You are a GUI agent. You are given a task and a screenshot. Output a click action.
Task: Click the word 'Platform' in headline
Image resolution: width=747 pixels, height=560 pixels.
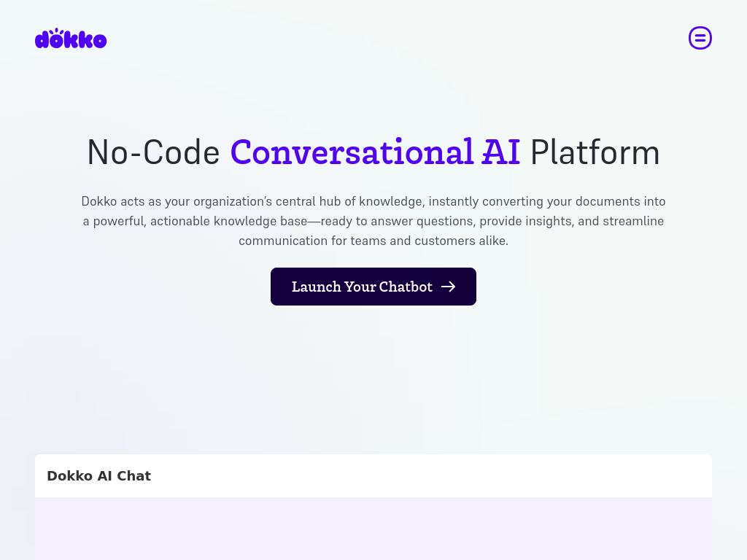click(x=595, y=152)
